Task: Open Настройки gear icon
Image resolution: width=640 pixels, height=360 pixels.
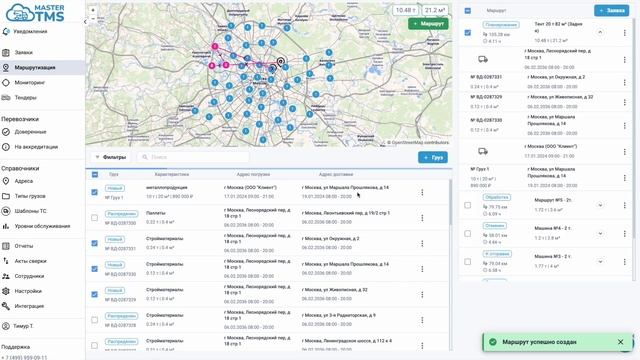Action: [6, 291]
